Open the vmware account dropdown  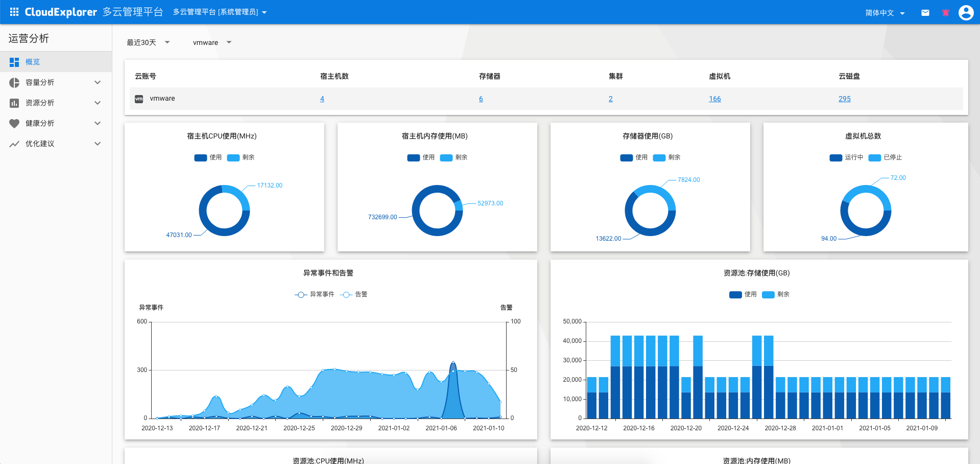click(211, 42)
